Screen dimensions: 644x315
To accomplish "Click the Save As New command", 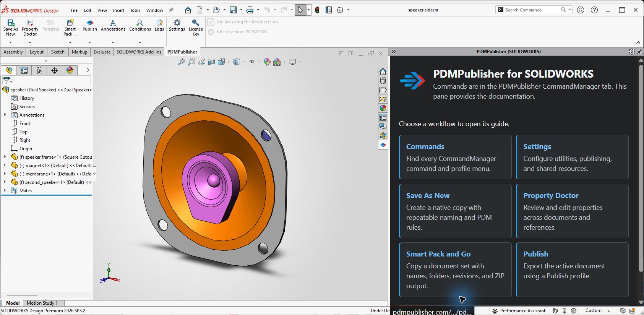I will coord(11,28).
